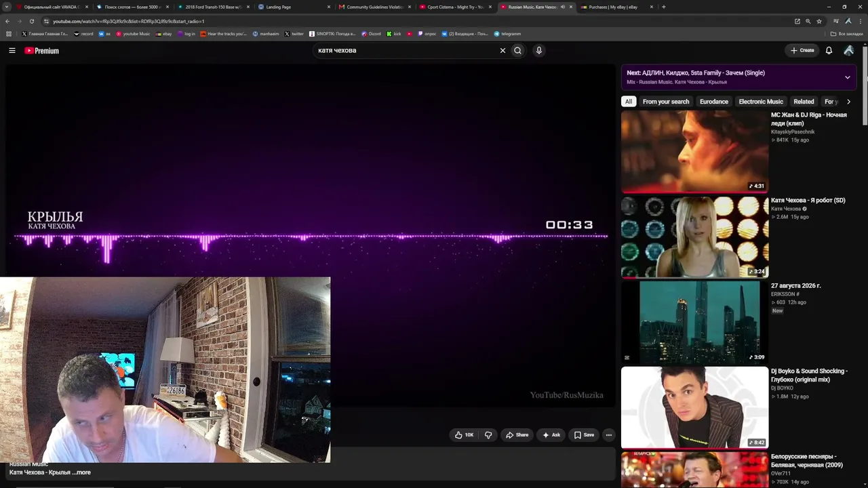This screenshot has width=868, height=488.
Task: Open the telegramm bookmark
Action: pos(507,34)
